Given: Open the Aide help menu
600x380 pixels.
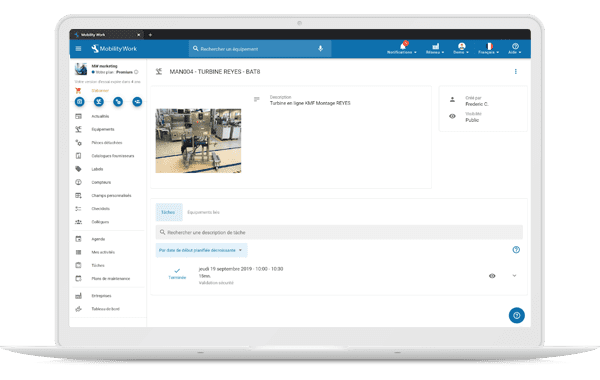Looking at the screenshot, I should click(515, 49).
